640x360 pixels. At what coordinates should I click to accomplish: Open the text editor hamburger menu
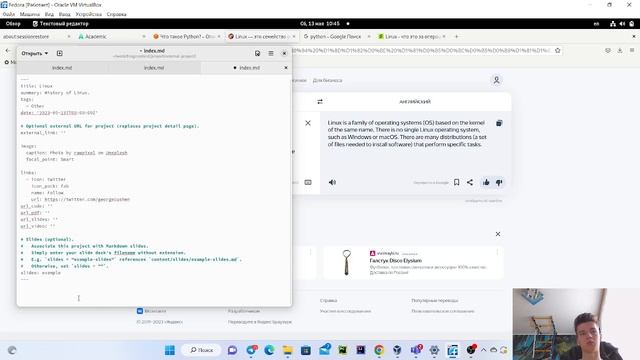[x=271, y=53]
